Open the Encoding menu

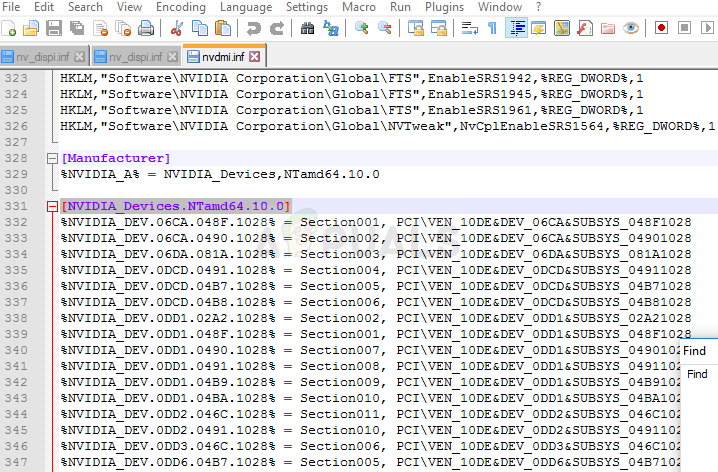tap(180, 7)
